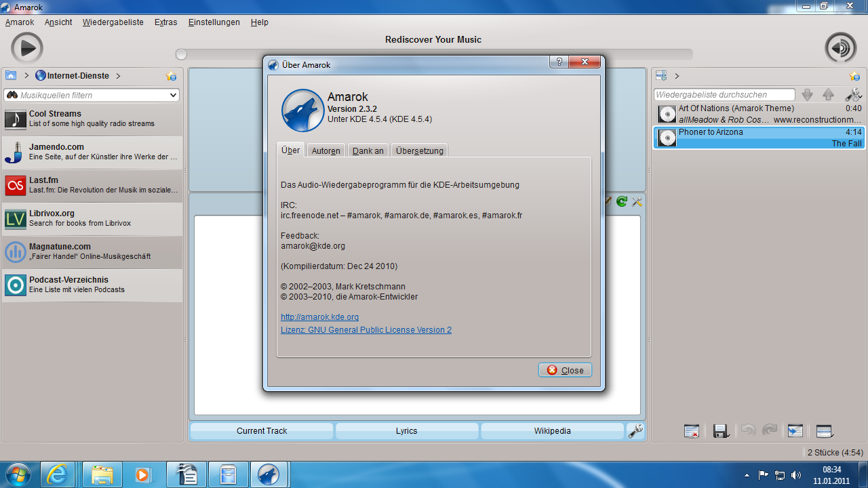Open playlist search options dropdown
This screenshot has width=868, height=488.
[854, 94]
